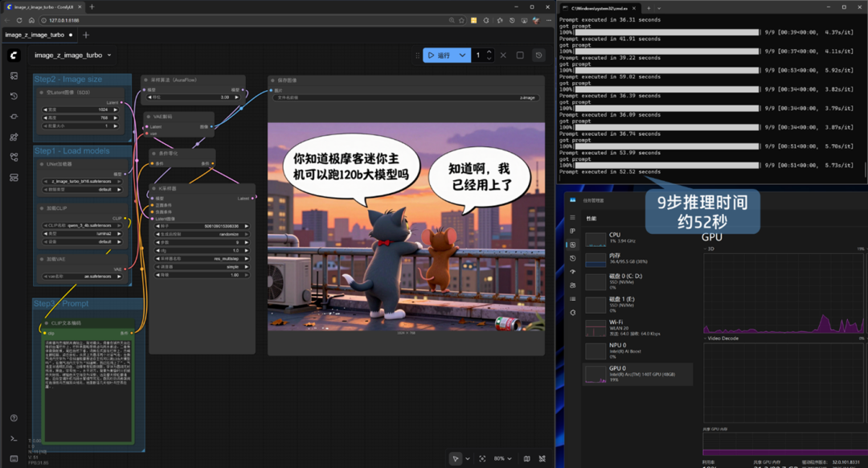
Task: Open the workflow name dropdown image_z_image_turbo
Action: (72, 55)
